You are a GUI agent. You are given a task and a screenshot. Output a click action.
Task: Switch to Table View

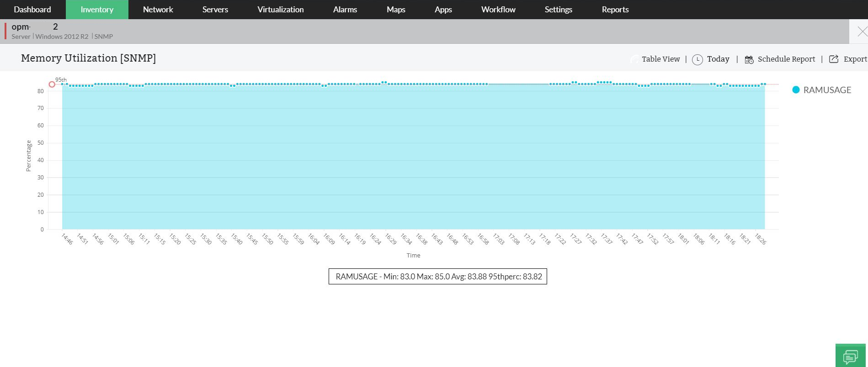click(660, 59)
